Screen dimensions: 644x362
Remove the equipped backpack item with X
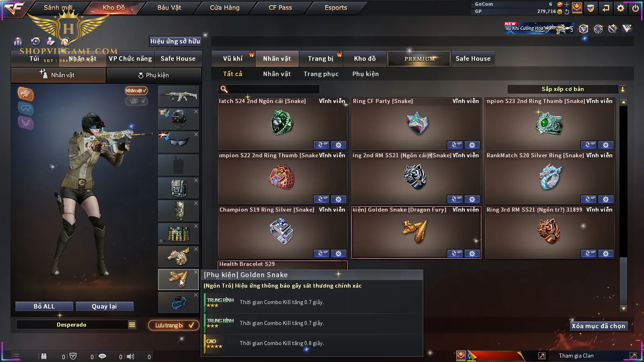click(x=196, y=180)
